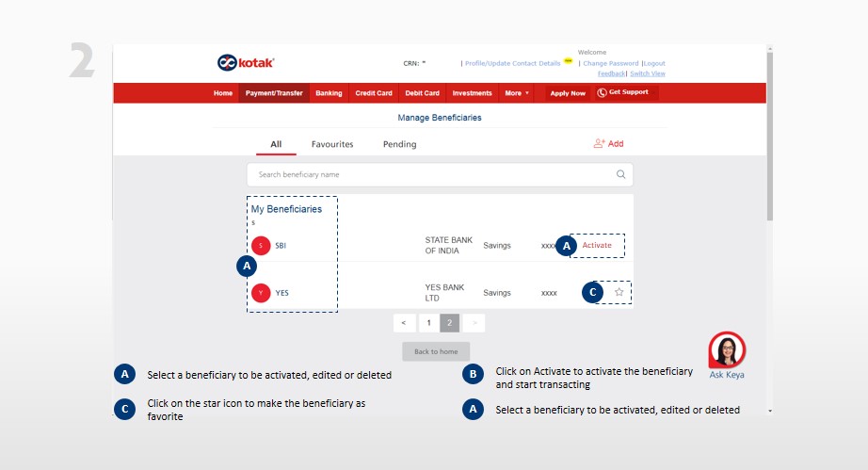Open the Investments menu

(x=473, y=93)
